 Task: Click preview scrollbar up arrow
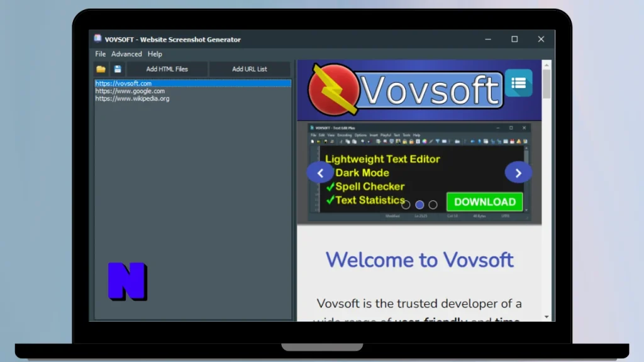coord(547,65)
